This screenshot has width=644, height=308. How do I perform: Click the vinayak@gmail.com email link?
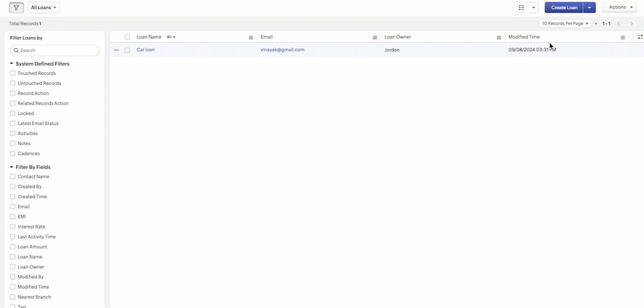(x=282, y=50)
